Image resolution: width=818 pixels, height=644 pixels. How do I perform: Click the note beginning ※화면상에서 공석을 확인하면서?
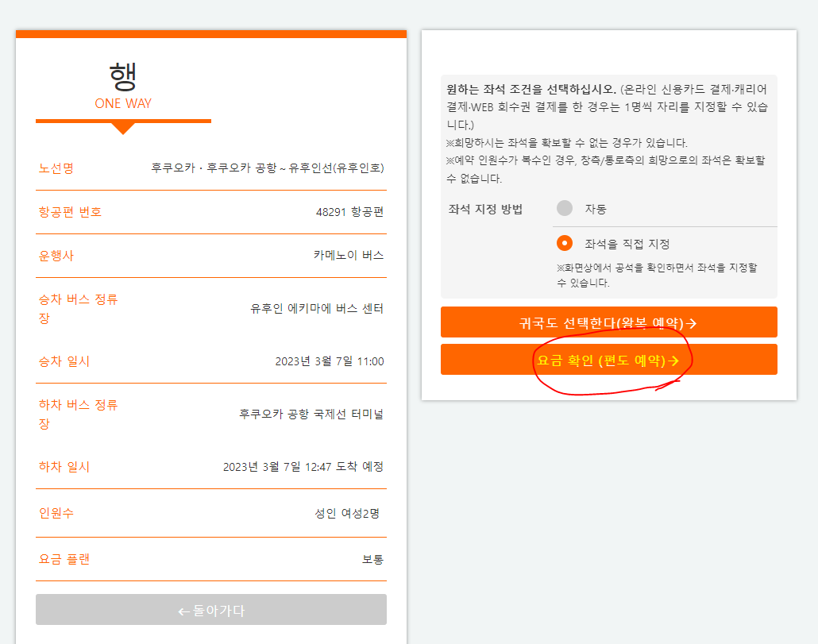click(x=657, y=276)
